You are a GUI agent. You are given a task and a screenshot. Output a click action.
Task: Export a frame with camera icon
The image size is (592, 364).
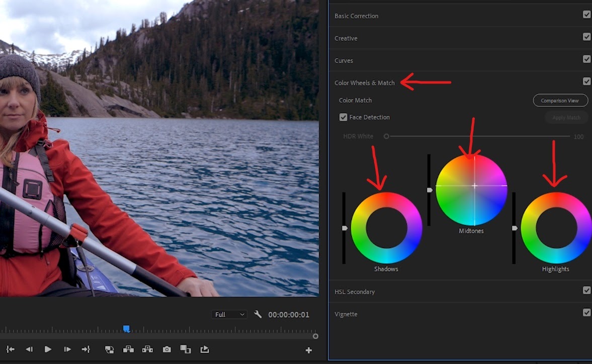tap(166, 349)
